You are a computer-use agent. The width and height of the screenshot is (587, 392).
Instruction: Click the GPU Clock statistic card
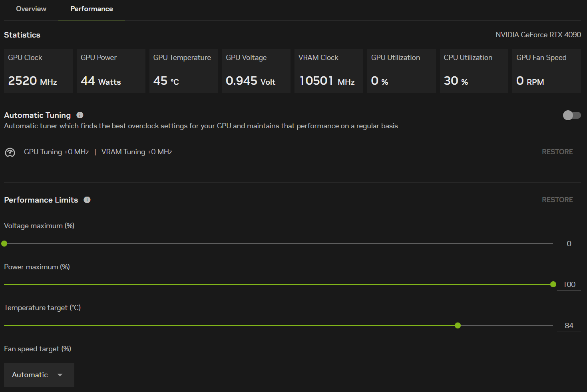[38, 71]
